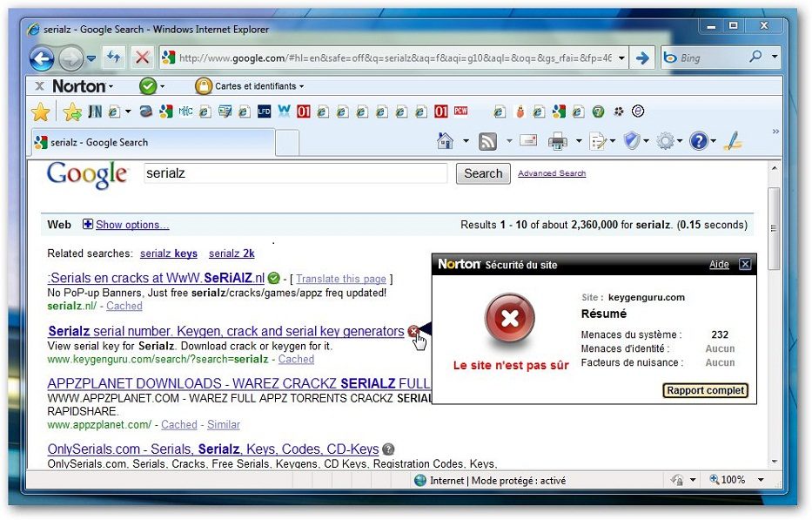Go back with the Back arrow button

pos(42,58)
